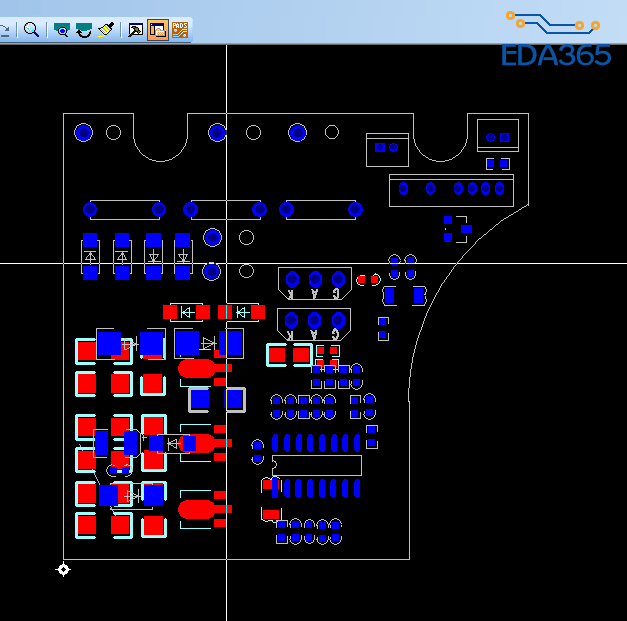Select the lower K A G three-pin component

click(314, 324)
